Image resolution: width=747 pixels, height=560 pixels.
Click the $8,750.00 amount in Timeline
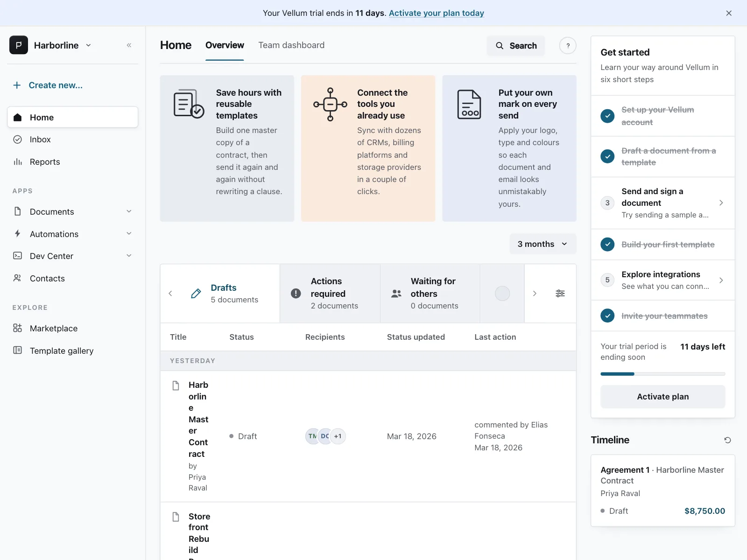[x=705, y=511]
